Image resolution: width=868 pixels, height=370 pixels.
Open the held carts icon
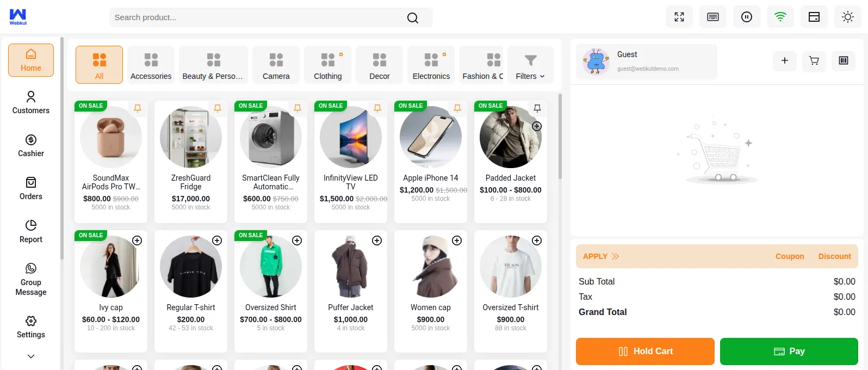tap(814, 61)
